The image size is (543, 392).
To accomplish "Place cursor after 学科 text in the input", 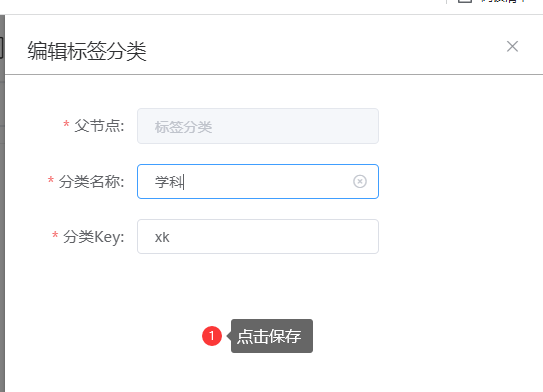I will [184, 182].
